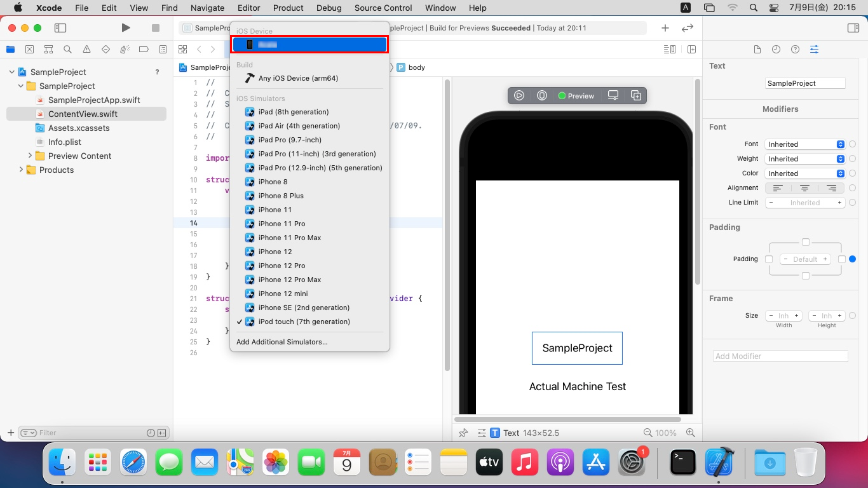The width and height of the screenshot is (868, 488).
Task: Enable the top padding checkbox
Action: 806,242
